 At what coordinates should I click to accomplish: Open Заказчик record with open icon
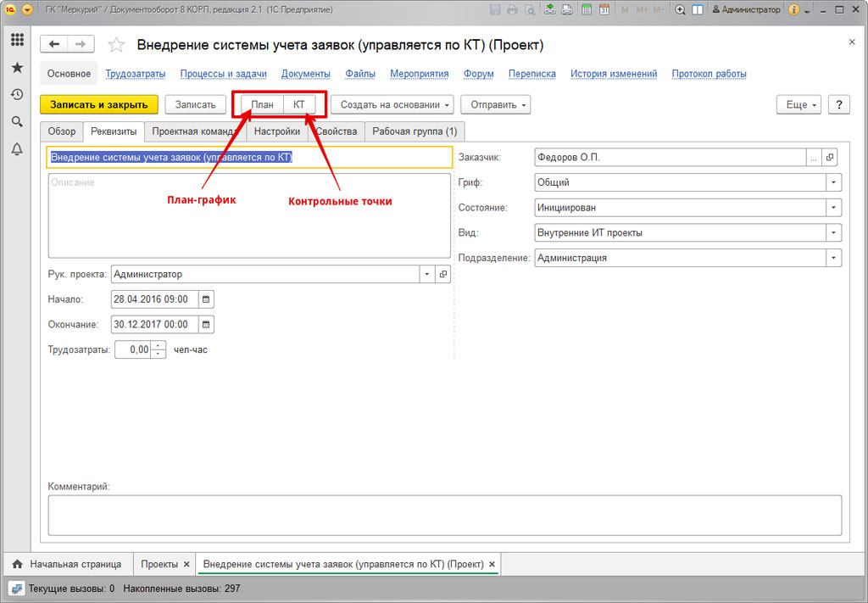829,157
